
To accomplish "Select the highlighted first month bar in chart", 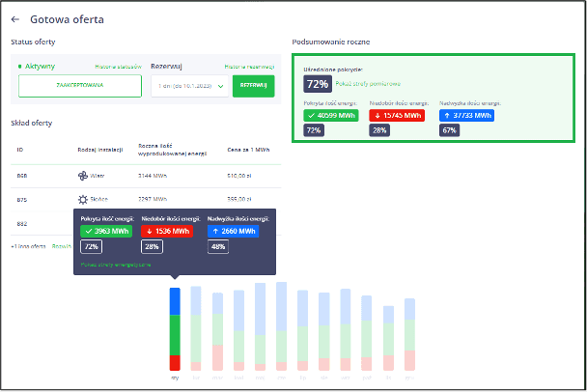I will click(x=175, y=328).
